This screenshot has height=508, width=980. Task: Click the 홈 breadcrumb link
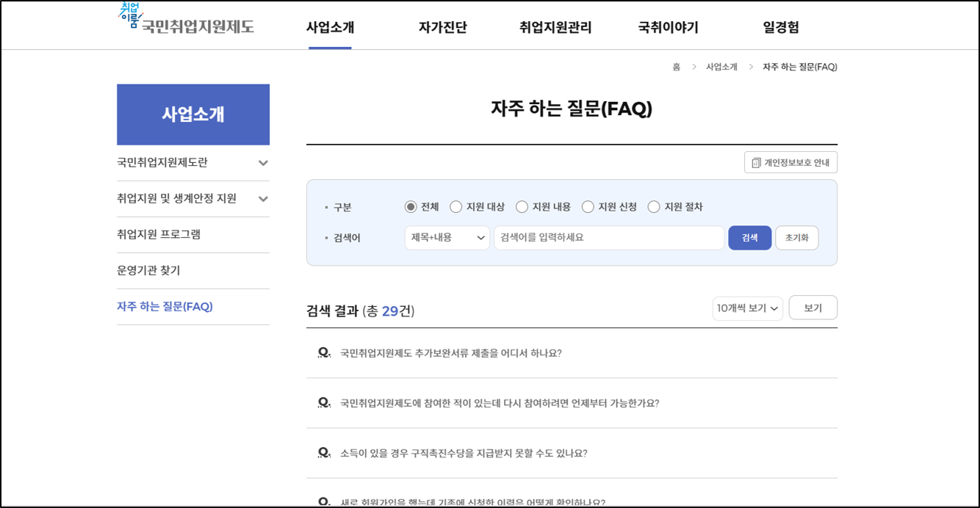coord(675,67)
